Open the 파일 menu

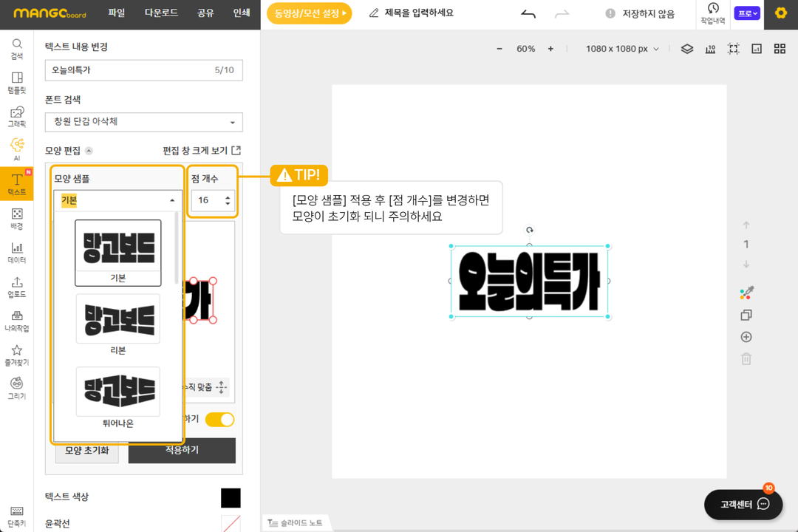coord(117,13)
